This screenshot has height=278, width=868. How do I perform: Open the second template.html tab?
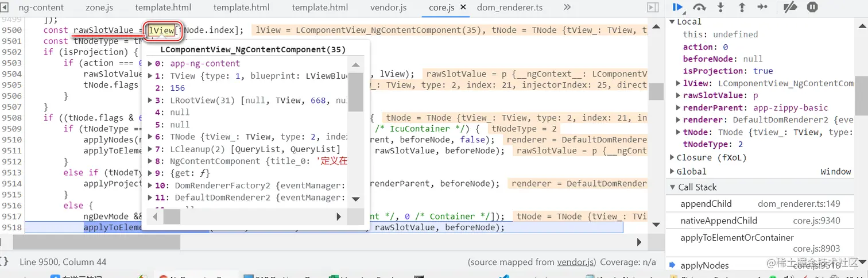[241, 7]
